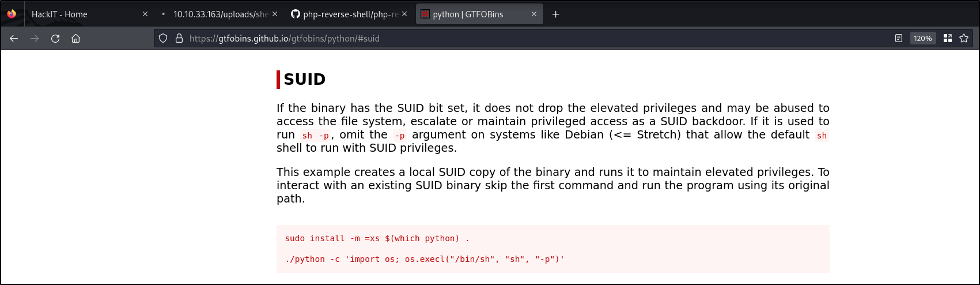Image resolution: width=980 pixels, height=285 pixels.
Task: Close the HackIT - Home tab
Action: click(x=145, y=14)
